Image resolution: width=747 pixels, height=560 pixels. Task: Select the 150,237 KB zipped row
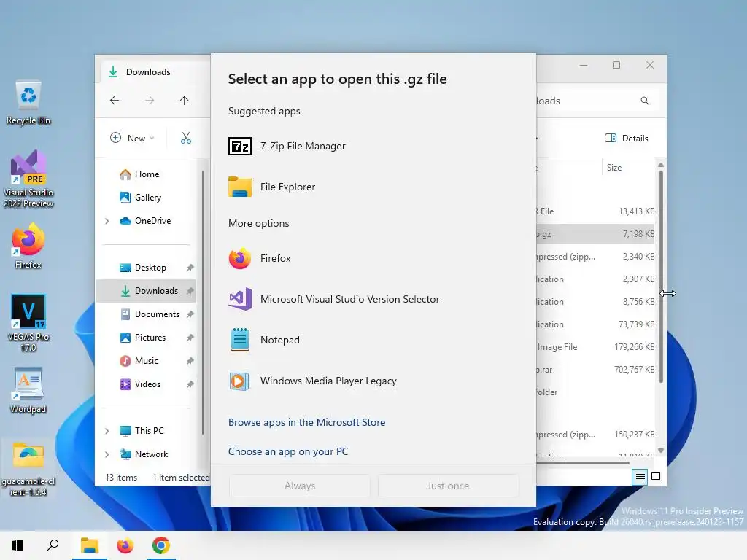(595, 435)
